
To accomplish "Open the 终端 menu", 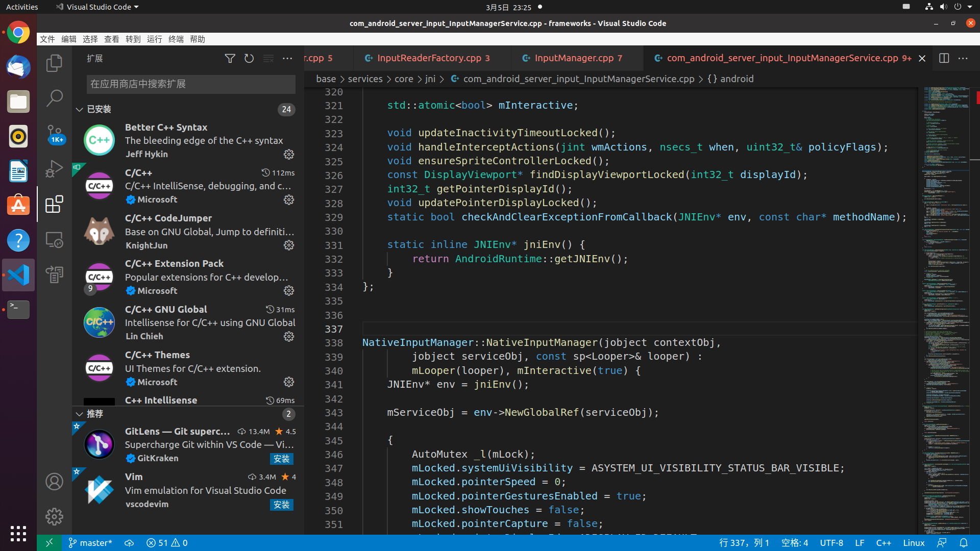I will [176, 39].
